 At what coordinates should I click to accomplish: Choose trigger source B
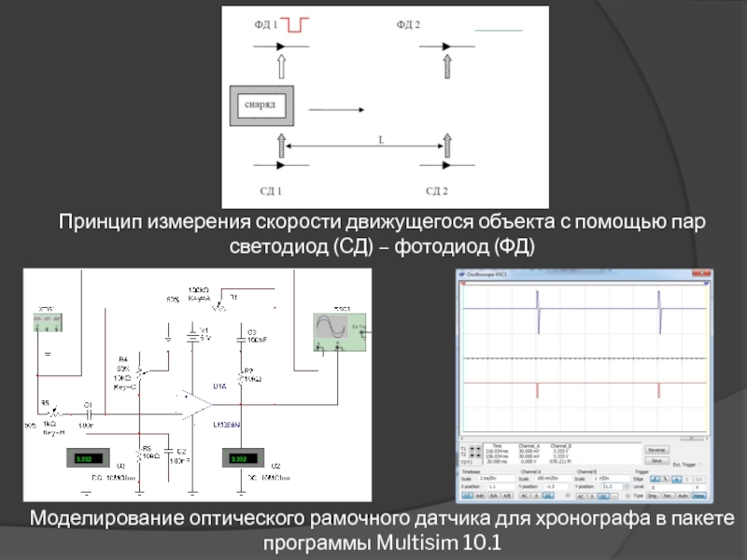(687, 479)
